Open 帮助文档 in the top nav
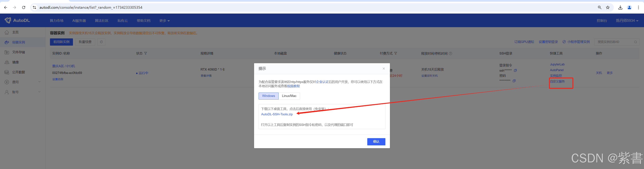 [x=144, y=21]
